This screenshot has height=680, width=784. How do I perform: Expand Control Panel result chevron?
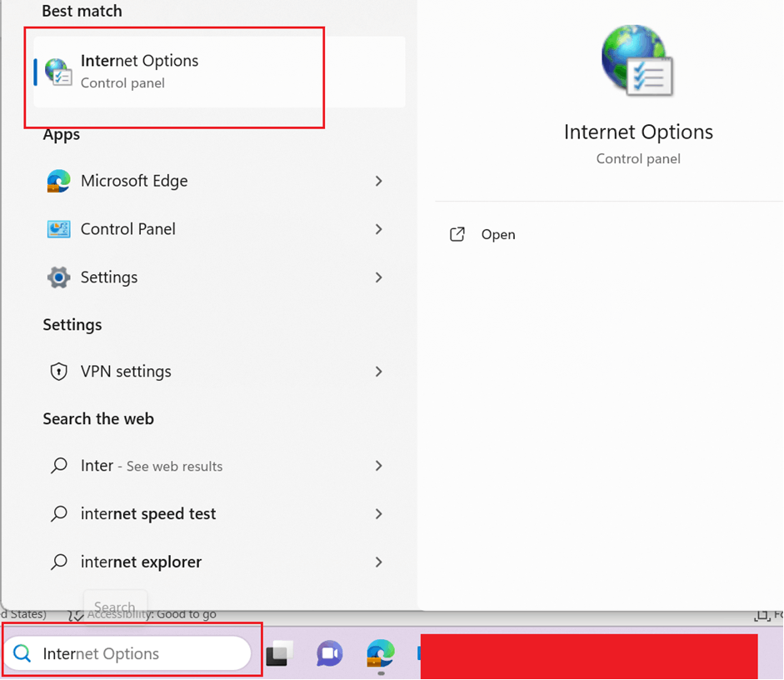[378, 229]
